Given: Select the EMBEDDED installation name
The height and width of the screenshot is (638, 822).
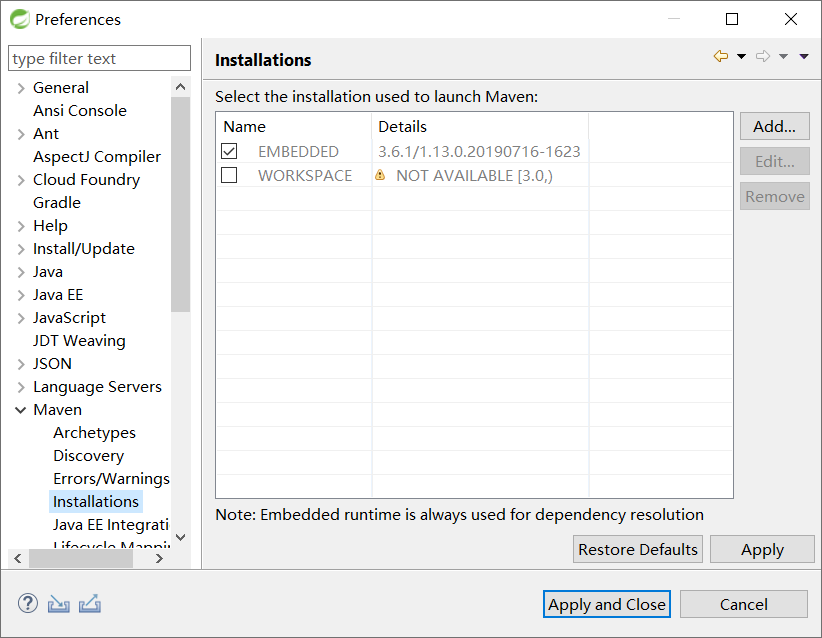Looking at the screenshot, I should [298, 152].
